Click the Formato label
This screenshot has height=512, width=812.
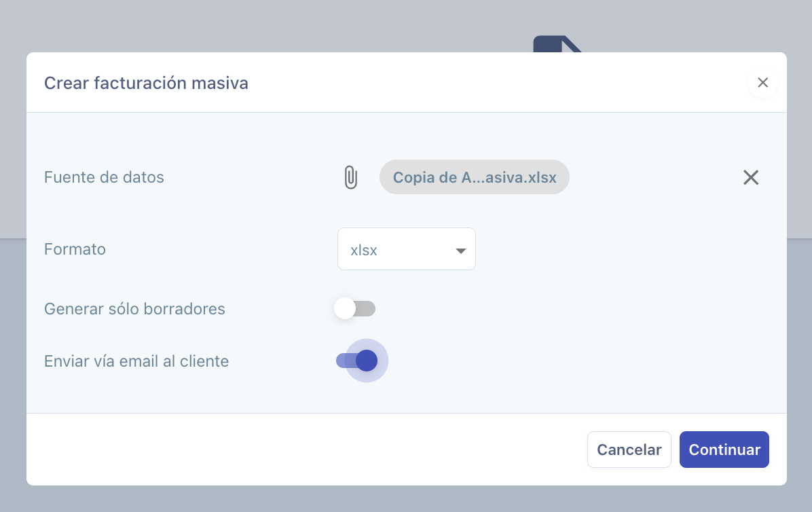75,249
